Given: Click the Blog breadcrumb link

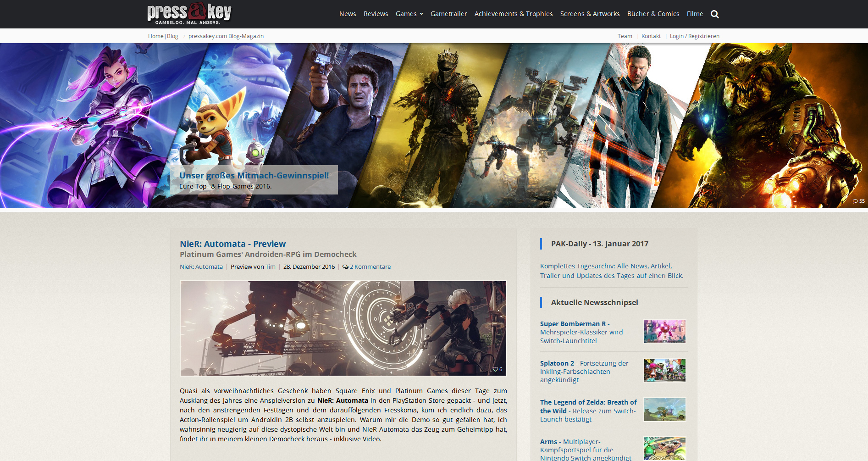Looking at the screenshot, I should (172, 36).
